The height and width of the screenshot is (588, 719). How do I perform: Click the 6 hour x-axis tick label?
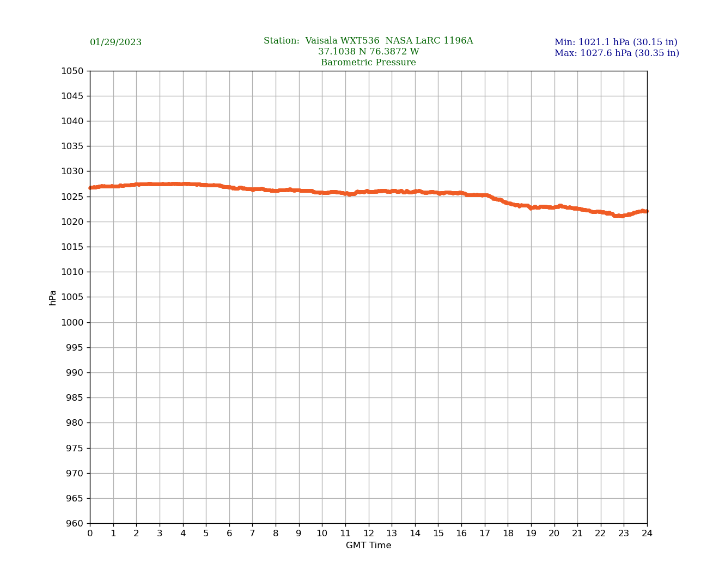[229, 534]
